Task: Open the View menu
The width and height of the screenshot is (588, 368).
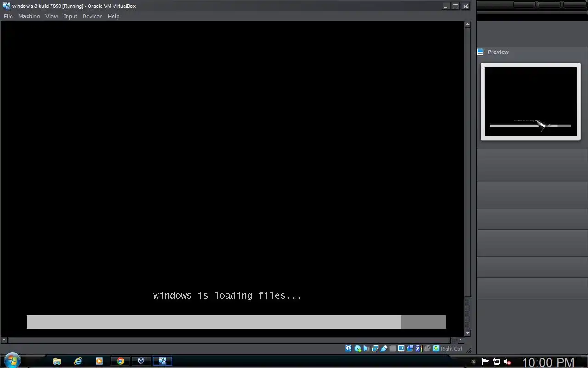Action: [51, 16]
